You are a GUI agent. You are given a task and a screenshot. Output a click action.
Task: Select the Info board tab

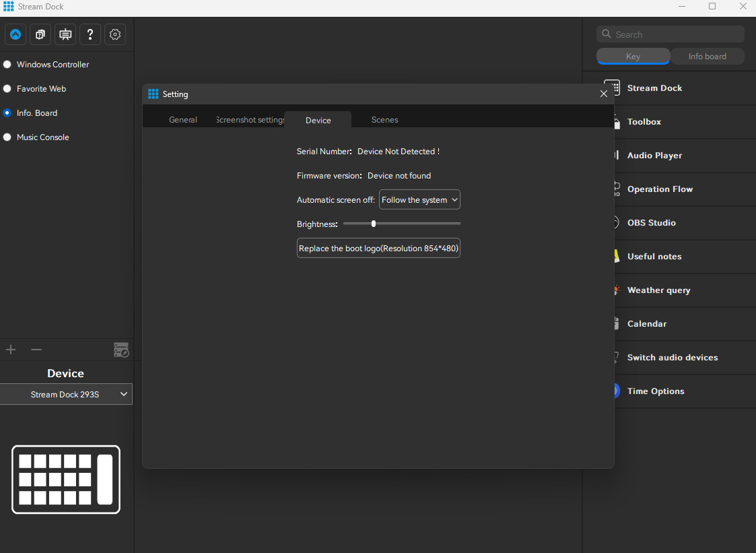coord(708,57)
